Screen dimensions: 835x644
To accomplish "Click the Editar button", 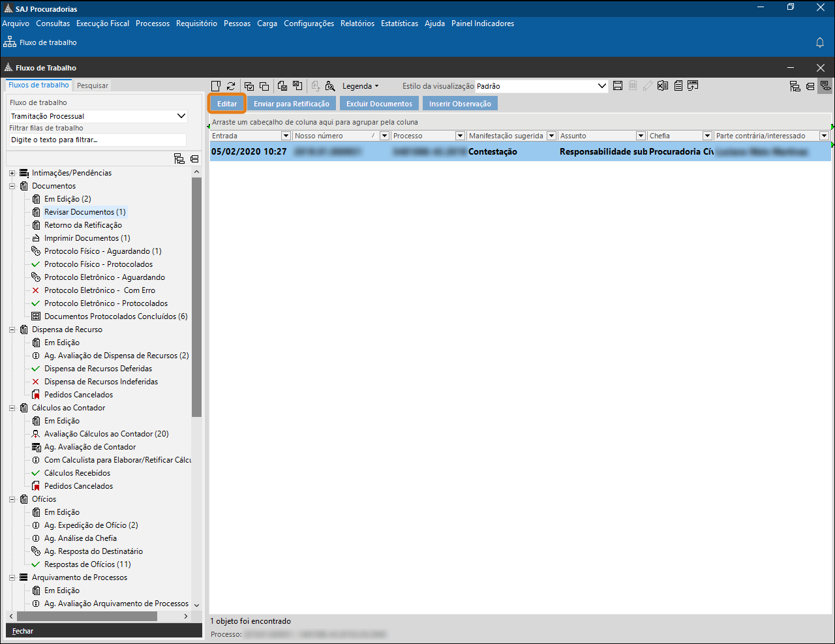I will (x=227, y=104).
